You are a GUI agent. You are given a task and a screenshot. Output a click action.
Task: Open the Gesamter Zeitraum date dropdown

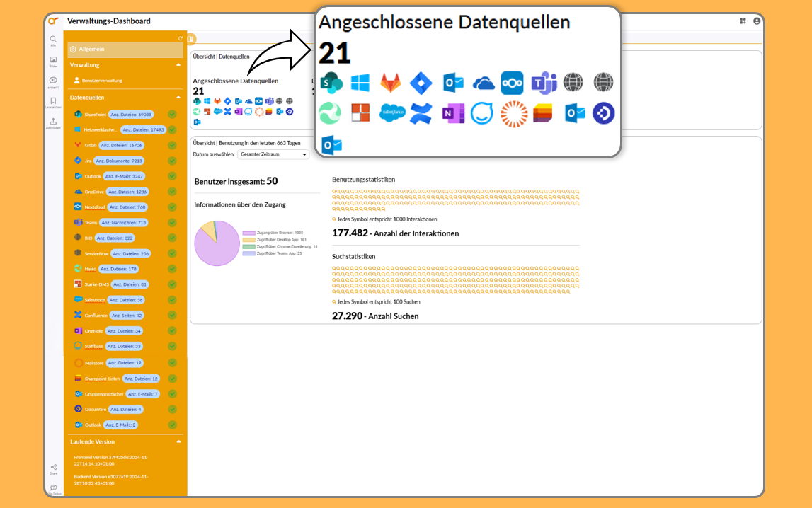pyautogui.click(x=273, y=154)
